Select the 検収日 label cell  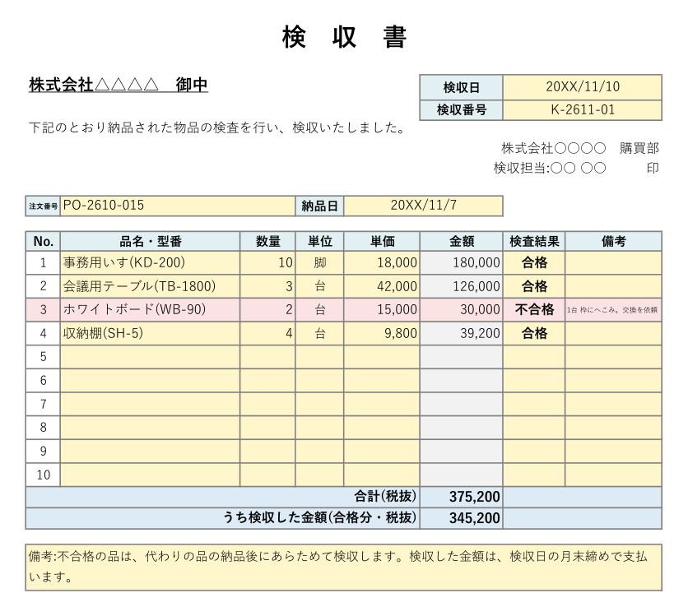(x=461, y=87)
